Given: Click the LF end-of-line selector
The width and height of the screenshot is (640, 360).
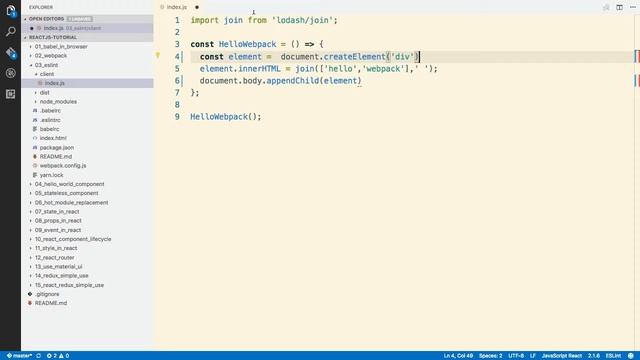Looking at the screenshot, I should point(533,356).
